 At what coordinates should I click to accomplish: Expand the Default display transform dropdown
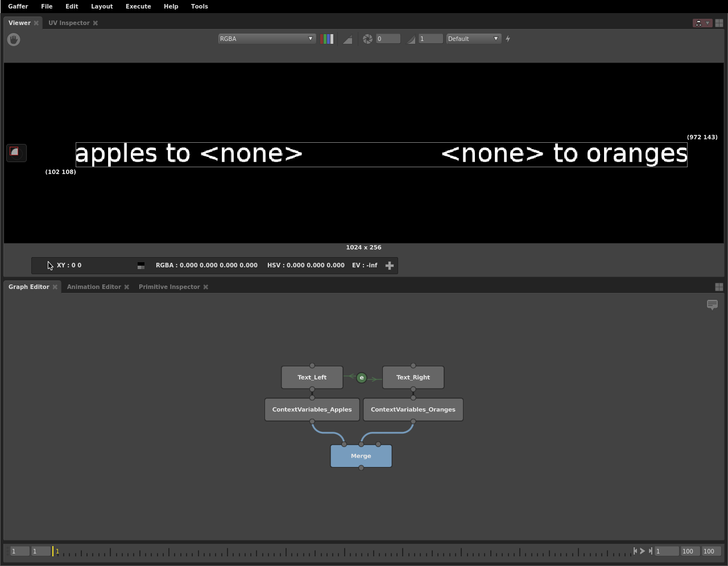473,39
